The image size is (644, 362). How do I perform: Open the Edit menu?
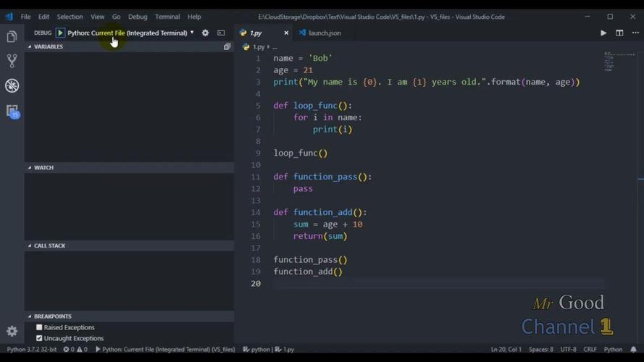tap(43, 17)
